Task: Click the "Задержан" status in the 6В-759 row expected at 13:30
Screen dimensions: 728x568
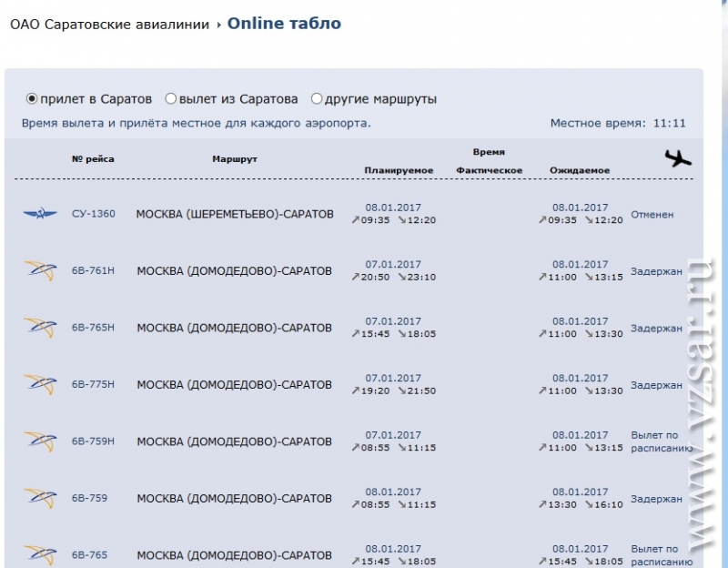Action: (656, 499)
